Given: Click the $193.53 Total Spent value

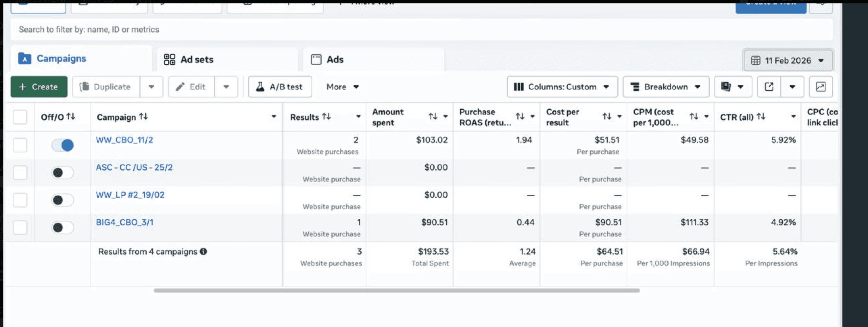Looking at the screenshot, I should [x=433, y=252].
